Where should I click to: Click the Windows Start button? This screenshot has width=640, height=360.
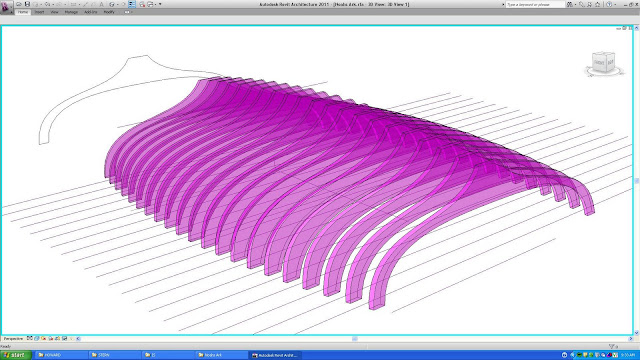click(x=16, y=355)
